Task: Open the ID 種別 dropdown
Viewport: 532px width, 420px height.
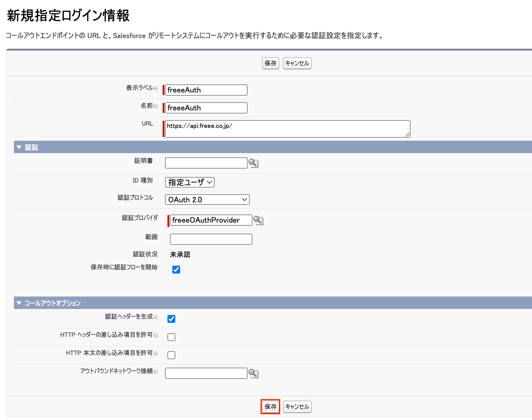Action: click(x=190, y=182)
